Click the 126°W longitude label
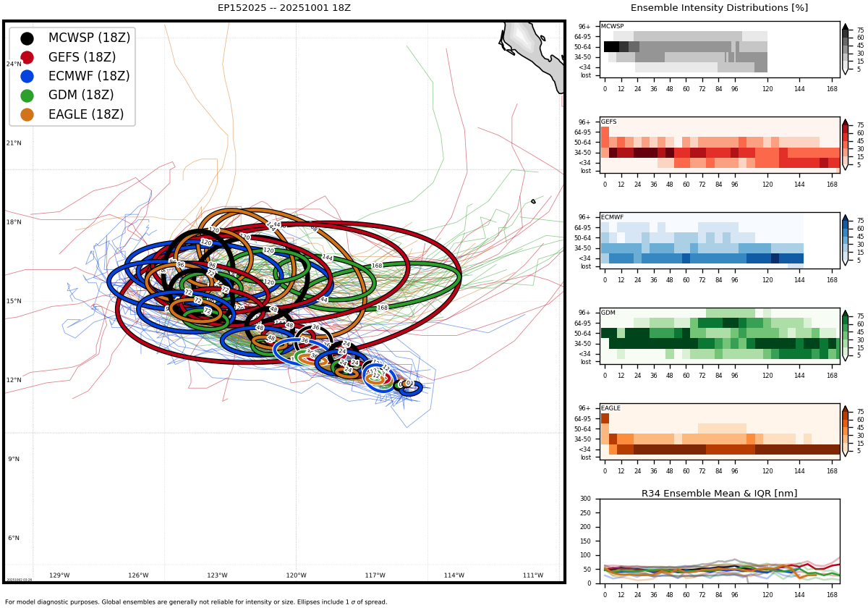 tap(138, 575)
